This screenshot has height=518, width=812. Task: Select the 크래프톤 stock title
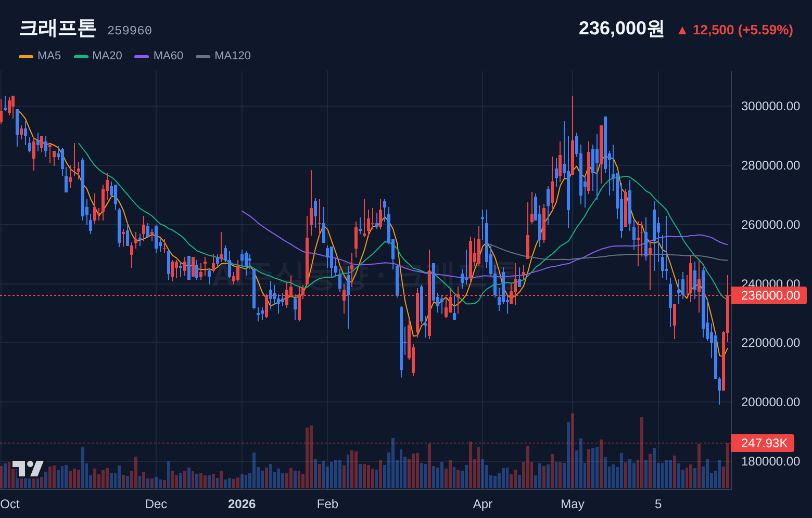point(57,28)
